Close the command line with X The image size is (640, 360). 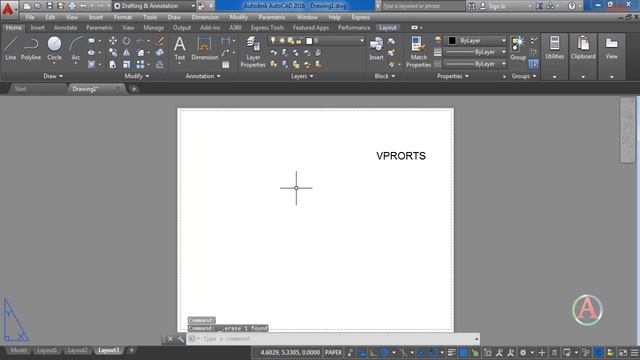170,339
